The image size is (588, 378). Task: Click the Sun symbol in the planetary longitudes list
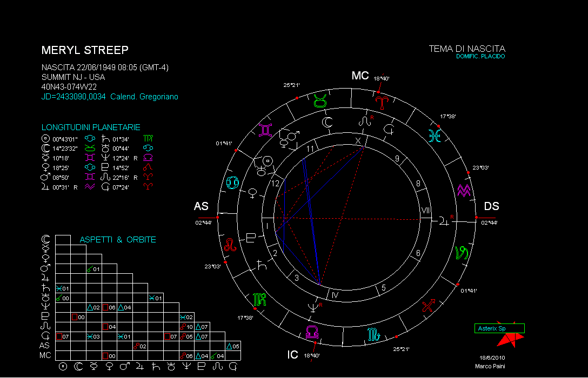[x=45, y=139]
